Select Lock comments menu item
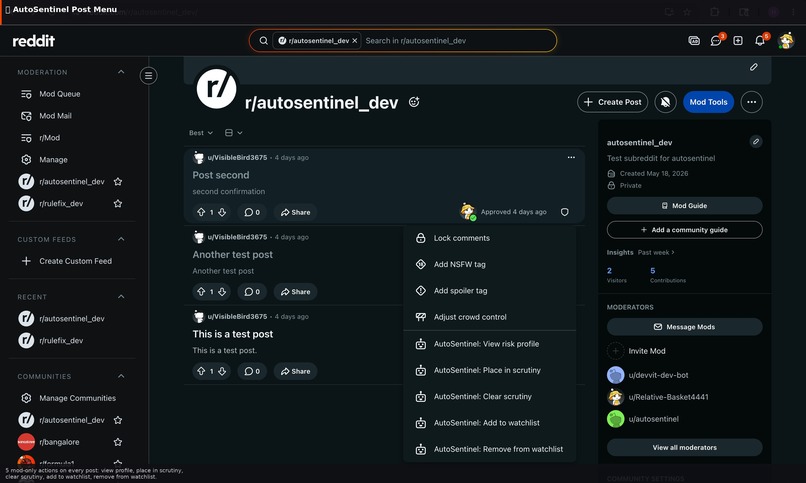The image size is (806, 483). [x=489, y=238]
